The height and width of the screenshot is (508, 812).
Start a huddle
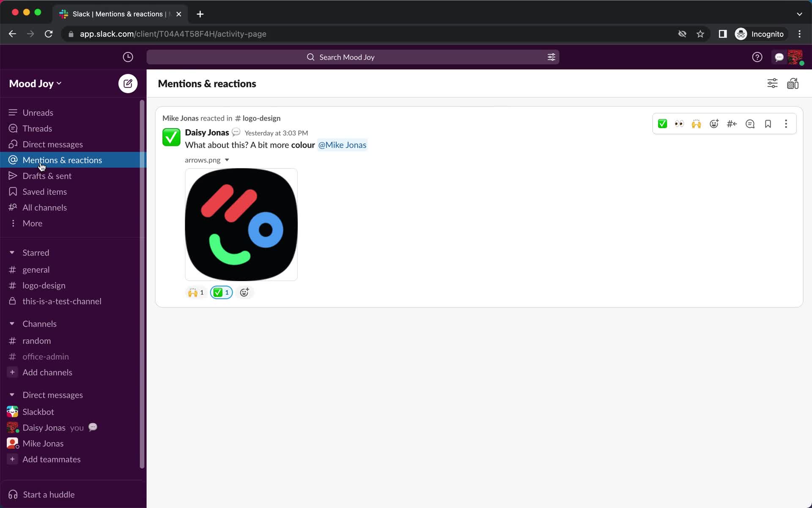(48, 494)
